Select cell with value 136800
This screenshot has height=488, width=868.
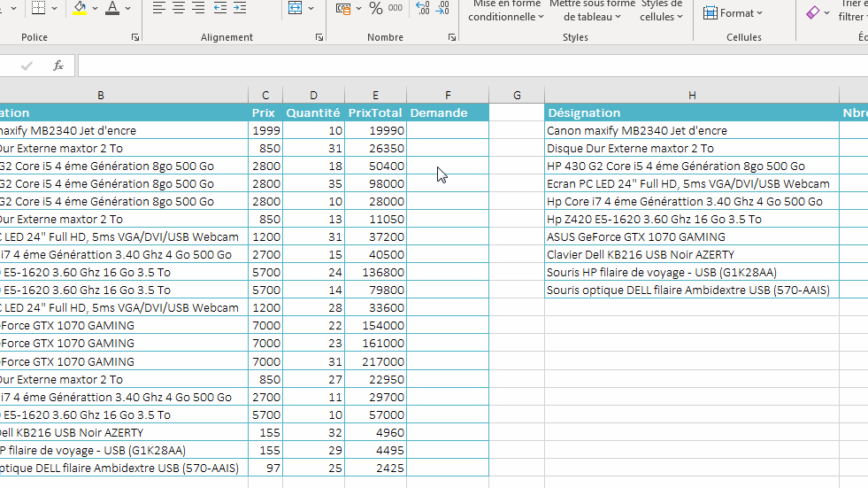[375, 272]
